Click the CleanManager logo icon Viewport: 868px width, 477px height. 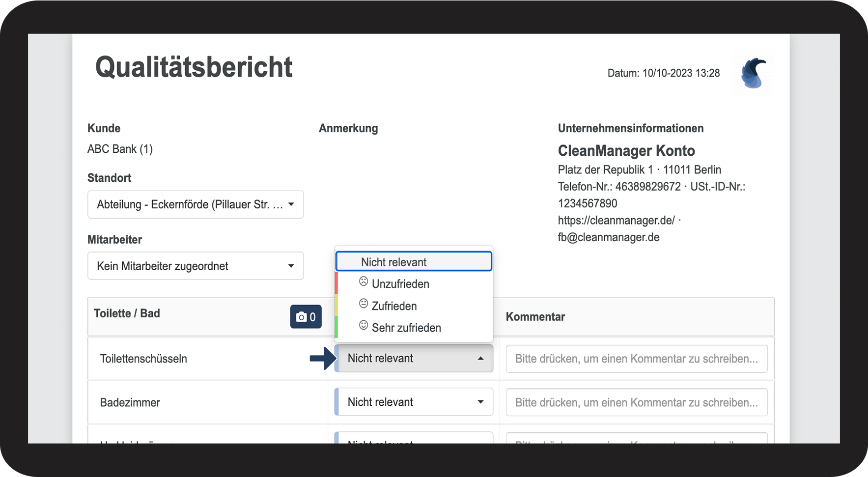[x=754, y=73]
